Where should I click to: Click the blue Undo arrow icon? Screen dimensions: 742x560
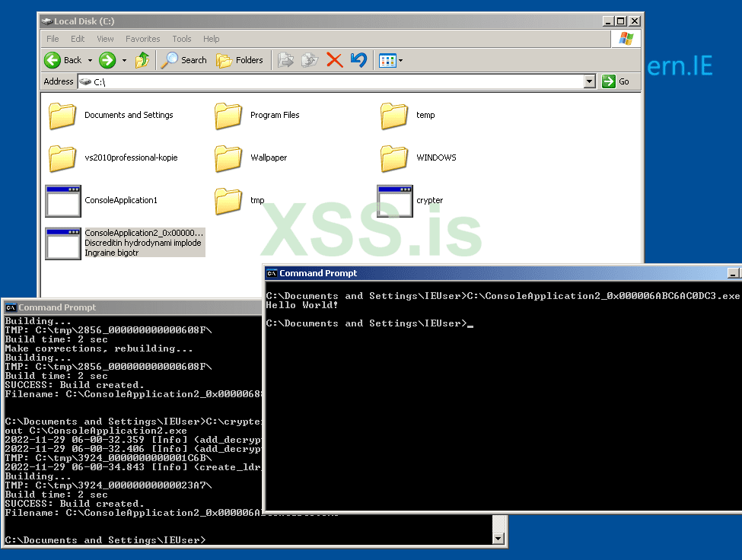tap(358, 60)
